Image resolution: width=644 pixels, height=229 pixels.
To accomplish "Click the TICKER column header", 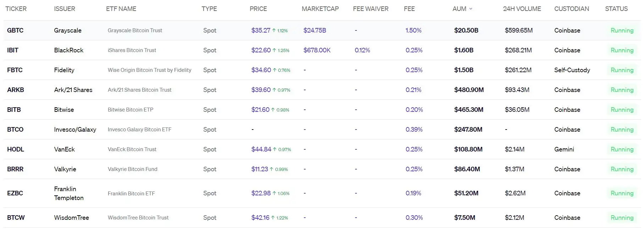I will 16,9.
